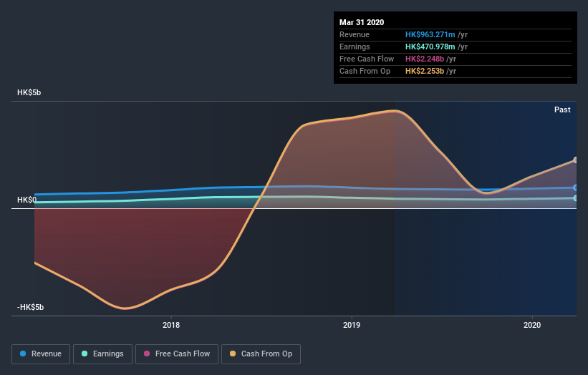Click the HK$470.978m earnings value

(x=430, y=47)
